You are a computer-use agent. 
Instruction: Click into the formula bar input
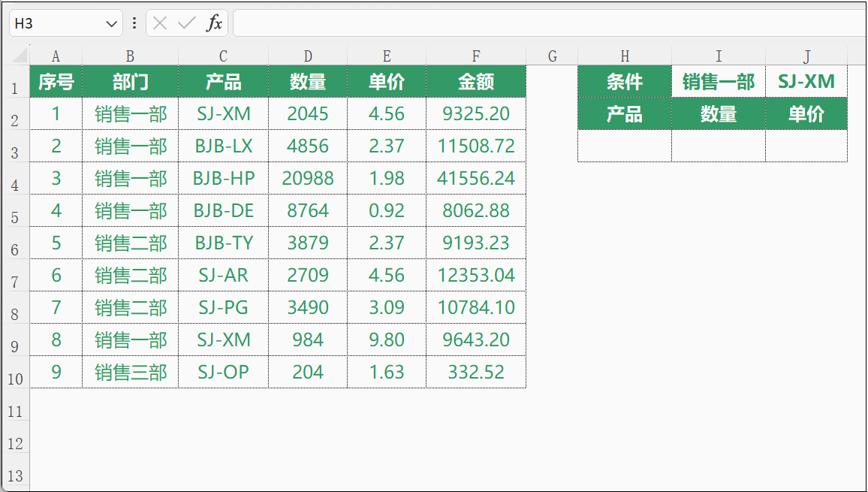[x=550, y=23]
